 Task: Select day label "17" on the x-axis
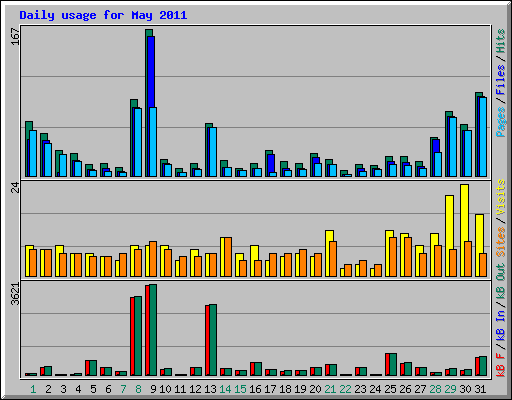pos(270,389)
